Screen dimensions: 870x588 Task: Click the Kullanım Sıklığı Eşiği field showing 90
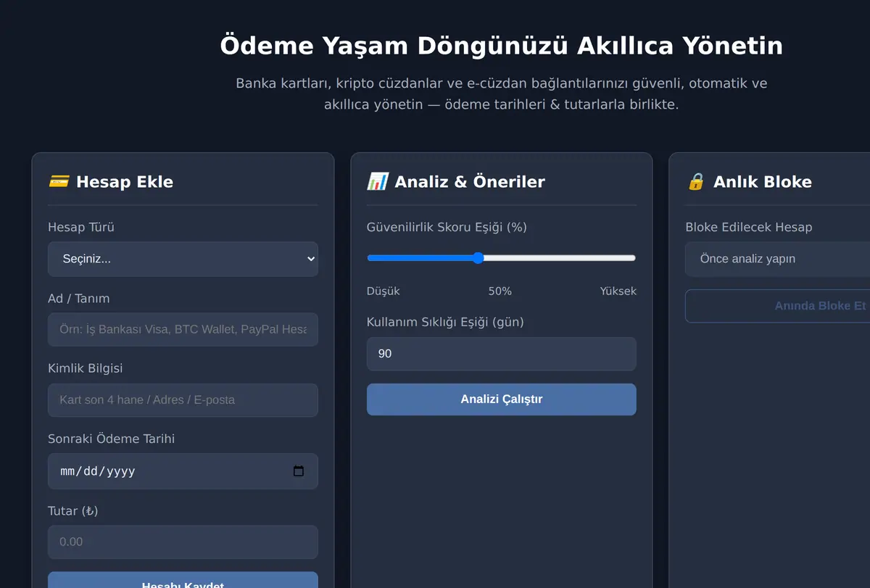point(502,354)
